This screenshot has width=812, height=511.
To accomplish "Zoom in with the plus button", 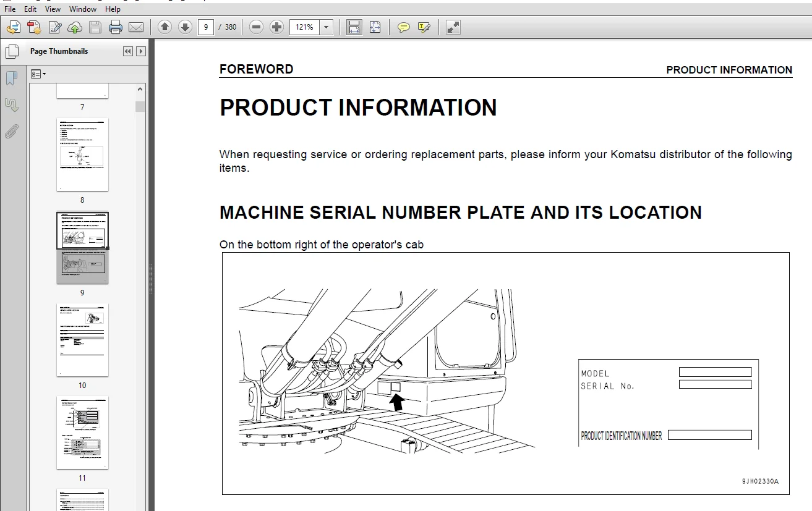I will [x=277, y=27].
